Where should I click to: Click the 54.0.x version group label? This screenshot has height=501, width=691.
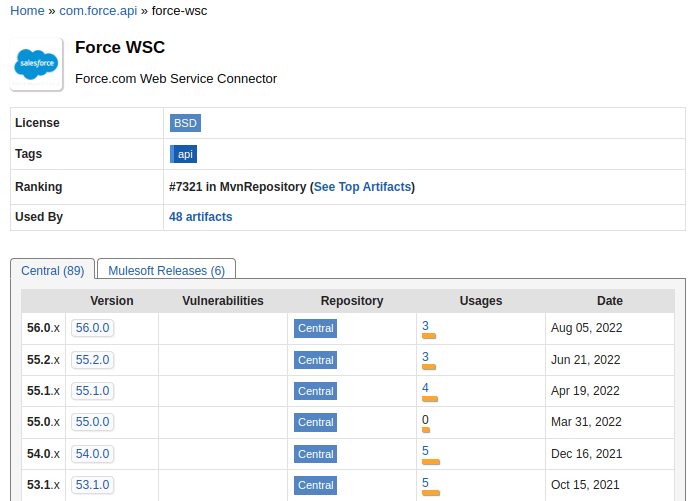[43, 453]
